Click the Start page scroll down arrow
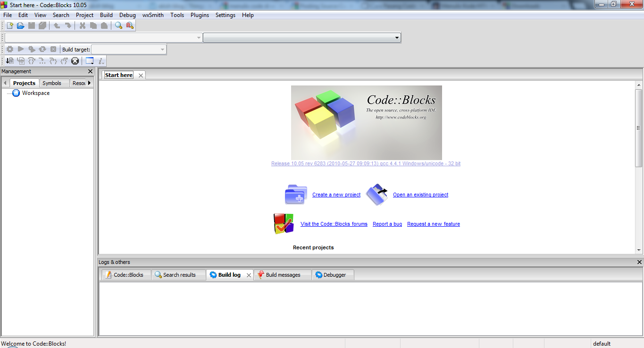Image resolution: width=644 pixels, height=348 pixels. click(x=639, y=250)
